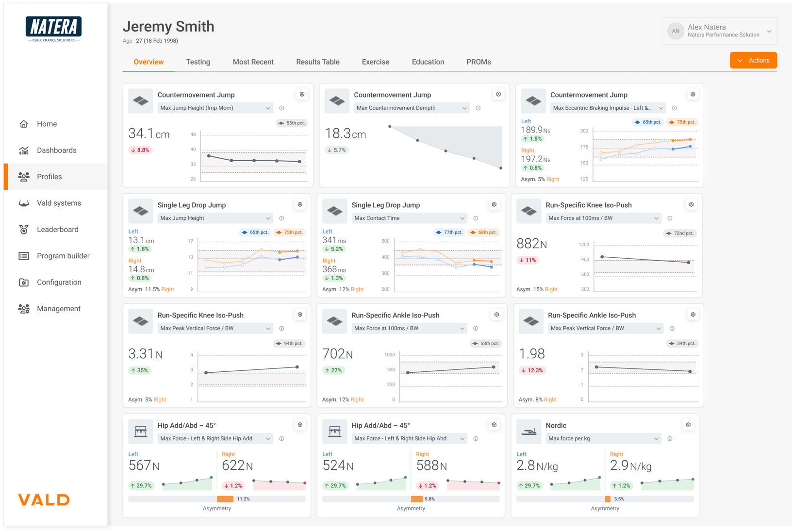Expand Max Jump Height (Imp-Mom) dropdown
Screen dimensions: 792x532
(215, 108)
